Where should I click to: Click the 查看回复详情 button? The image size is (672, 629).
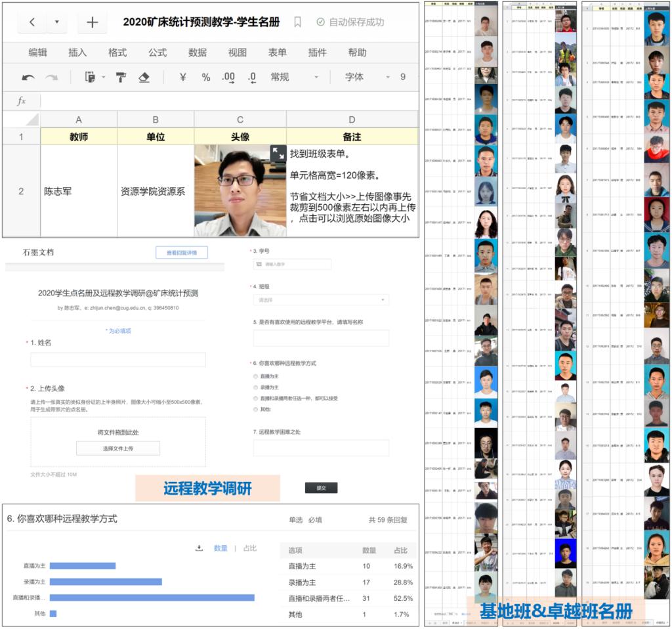tap(182, 253)
